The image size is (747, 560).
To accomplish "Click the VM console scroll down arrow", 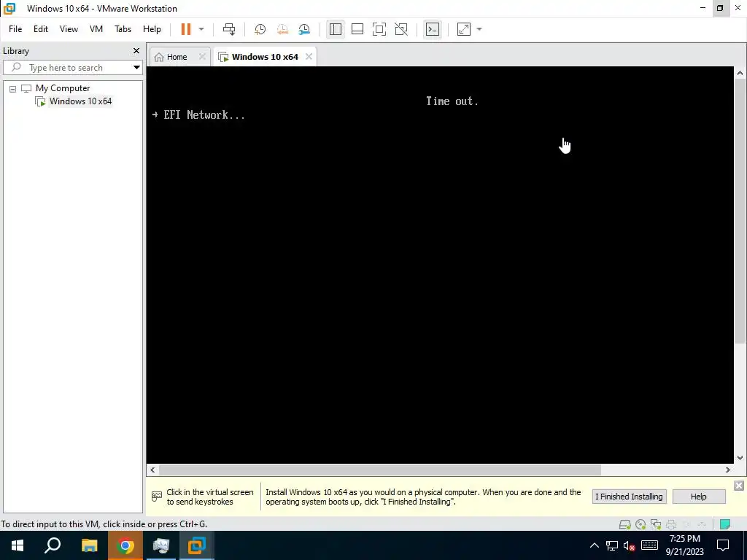I will pos(740,458).
